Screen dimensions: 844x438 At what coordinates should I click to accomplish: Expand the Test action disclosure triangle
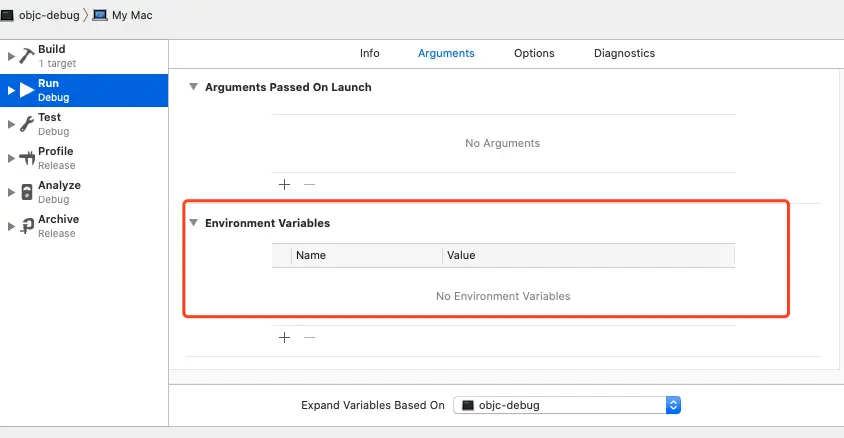(x=11, y=124)
